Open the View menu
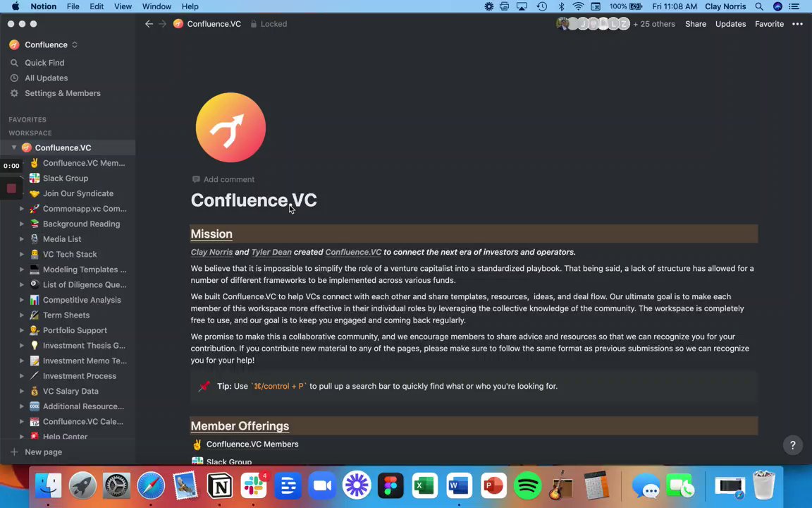 [123, 6]
